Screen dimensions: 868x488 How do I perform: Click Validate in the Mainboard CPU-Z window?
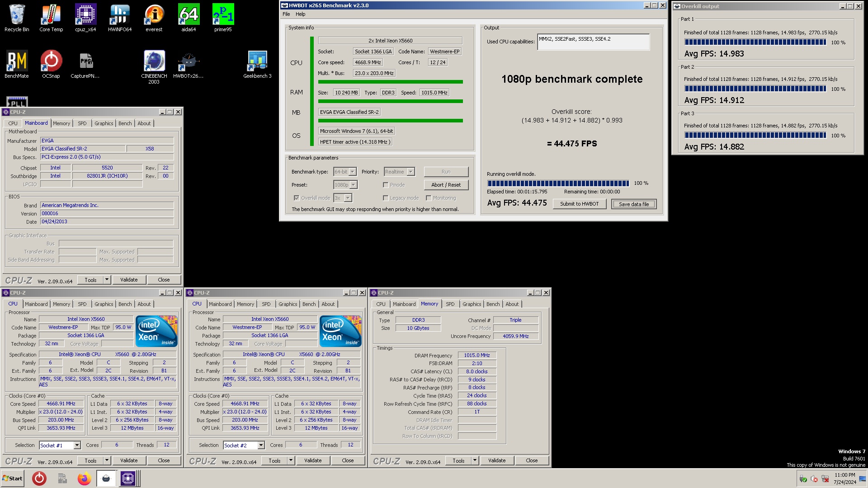tap(129, 280)
